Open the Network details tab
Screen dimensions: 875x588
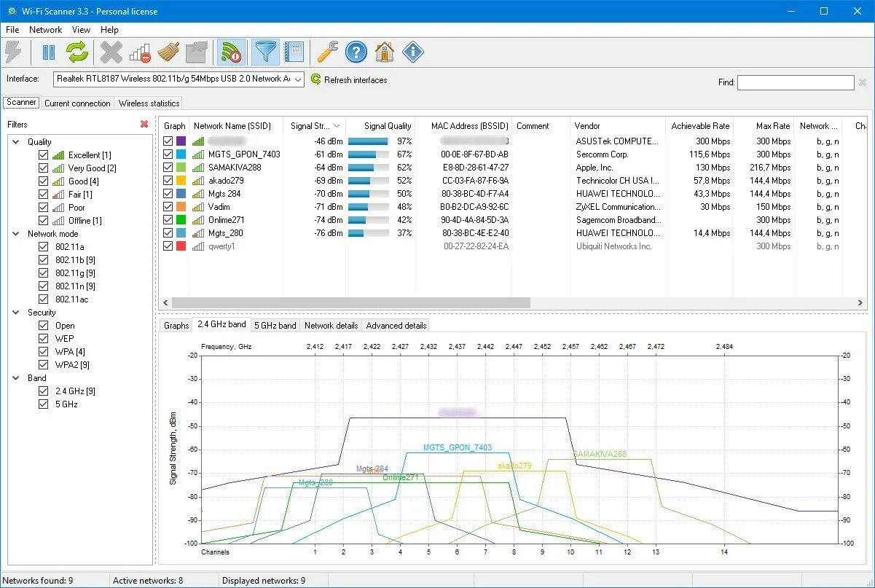click(x=331, y=325)
